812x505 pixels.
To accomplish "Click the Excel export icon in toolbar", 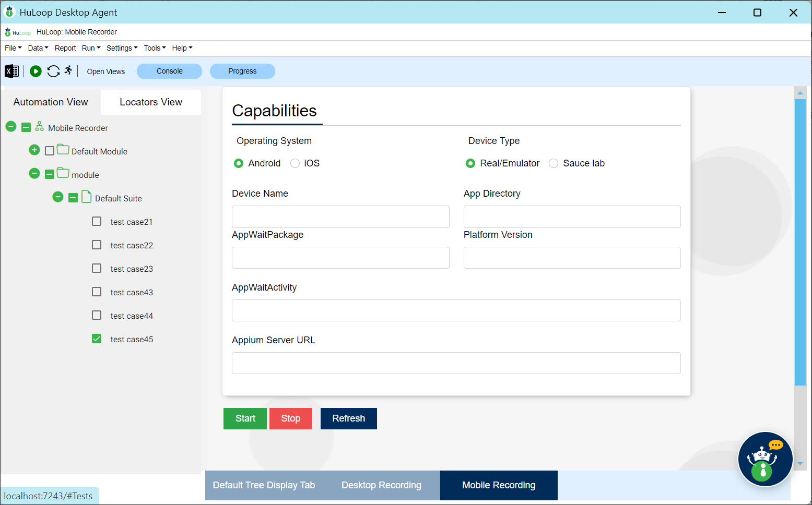I will 11,71.
